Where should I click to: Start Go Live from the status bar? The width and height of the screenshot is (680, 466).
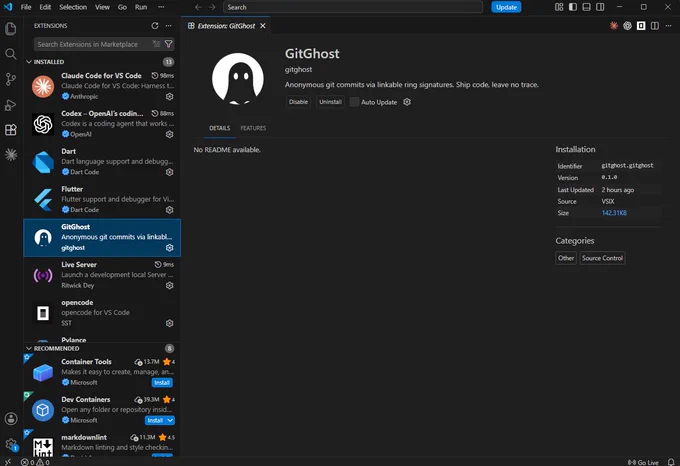coord(643,462)
